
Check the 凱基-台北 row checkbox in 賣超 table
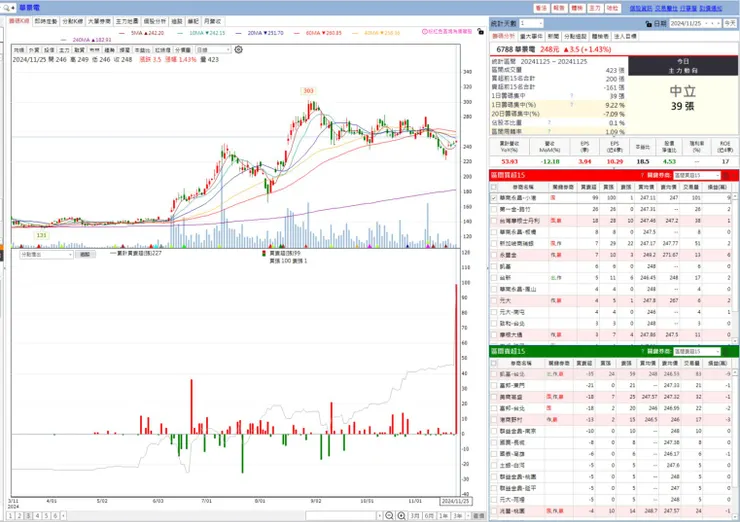click(494, 374)
